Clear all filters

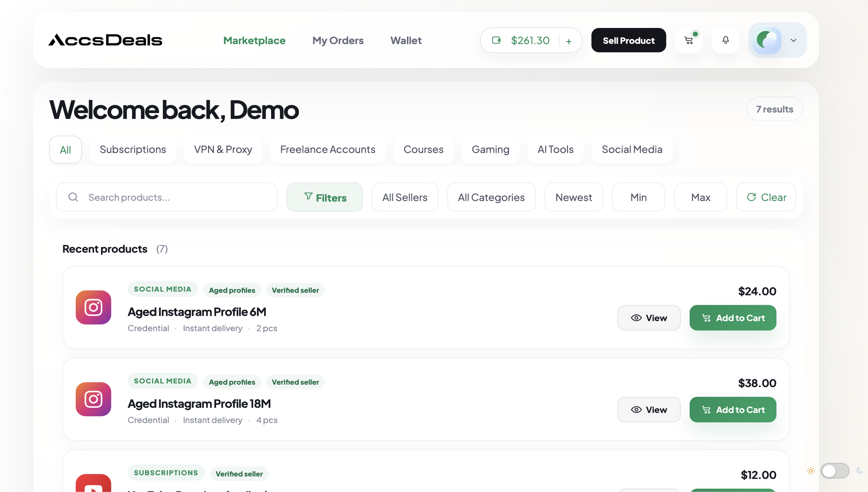(766, 197)
